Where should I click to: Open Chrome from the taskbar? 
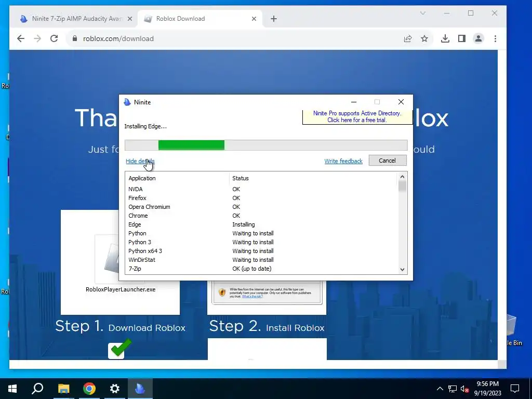(x=89, y=389)
